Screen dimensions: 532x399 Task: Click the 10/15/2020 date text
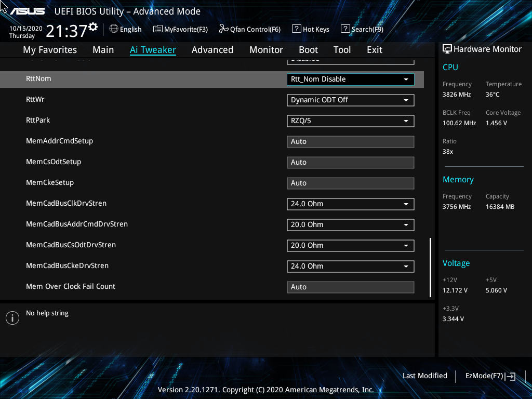(26, 29)
